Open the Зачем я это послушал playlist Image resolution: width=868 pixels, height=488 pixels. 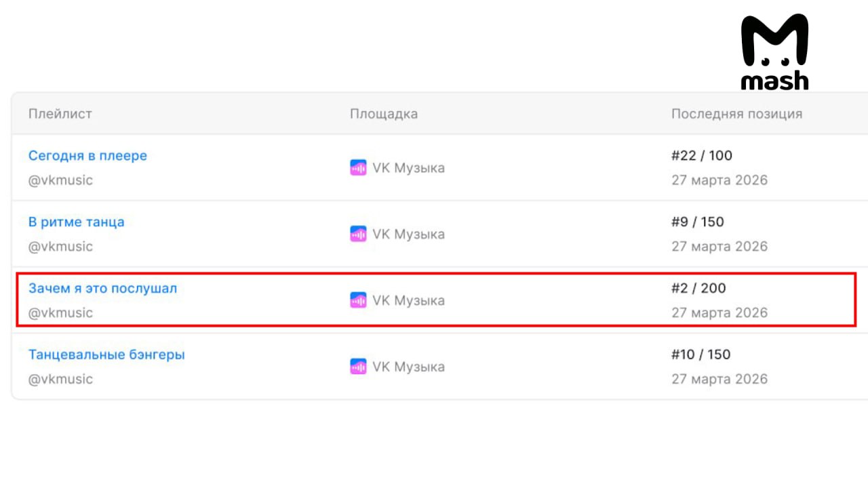102,288
